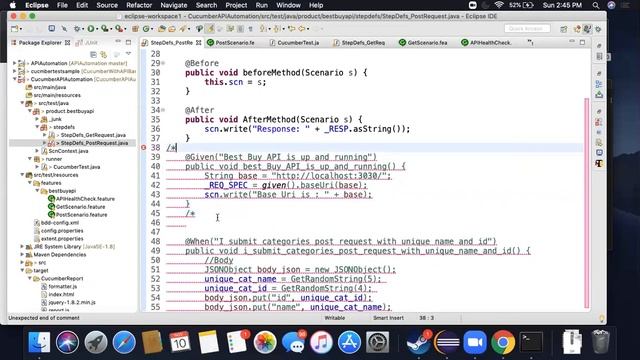The width and height of the screenshot is (640, 360).
Task: Select PostScenario.feature in the tree
Action: (82, 215)
